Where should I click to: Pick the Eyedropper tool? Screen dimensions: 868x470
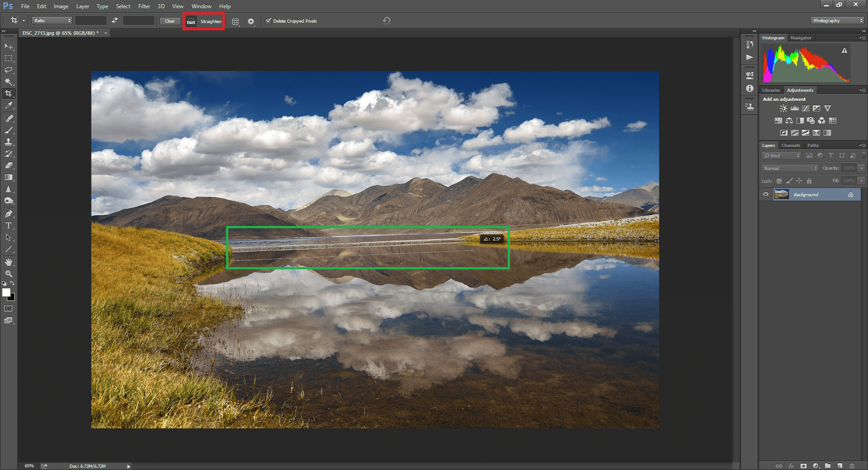pyautogui.click(x=9, y=106)
